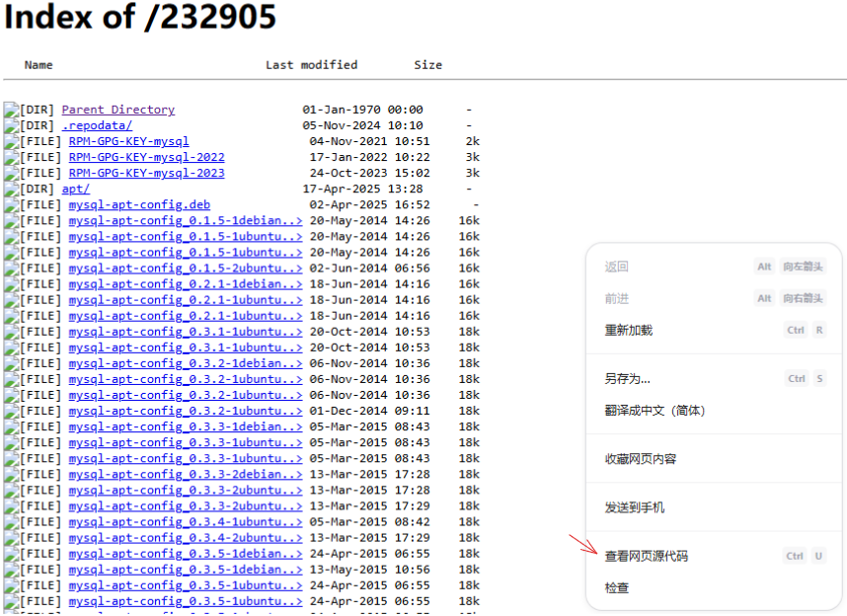The width and height of the screenshot is (847, 616).
Task: Click the file icon beside mysql-apt-config.deb
Action: click(x=11, y=205)
